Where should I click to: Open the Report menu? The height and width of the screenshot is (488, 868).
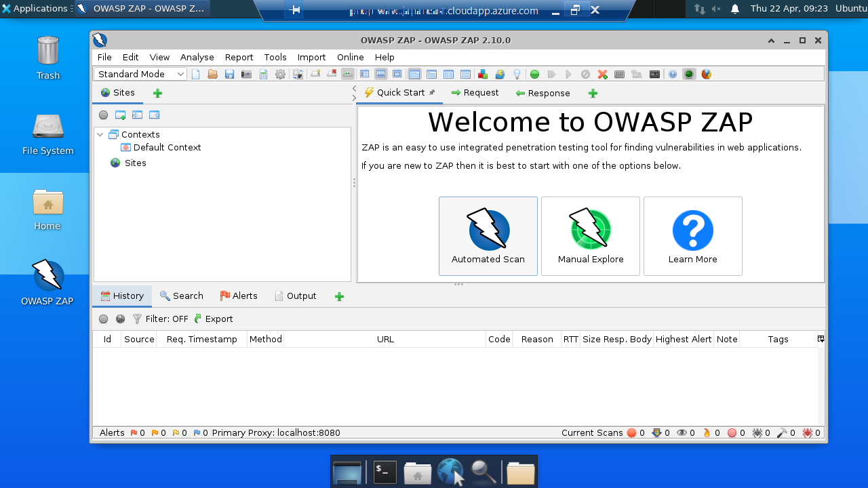pos(239,58)
